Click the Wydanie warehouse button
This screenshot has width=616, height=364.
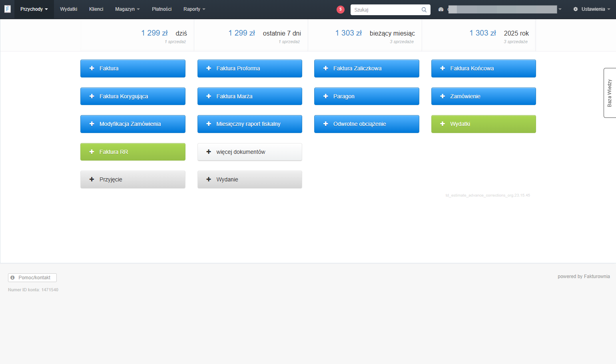250,179
